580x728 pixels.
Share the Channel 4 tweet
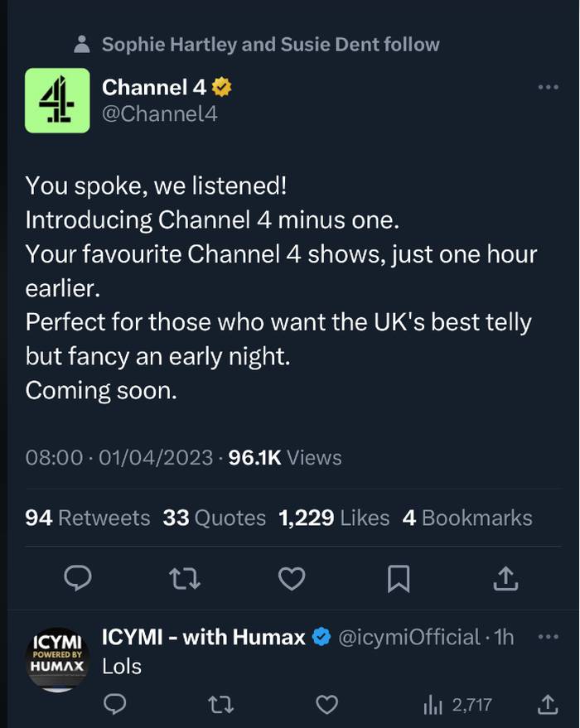click(x=506, y=579)
